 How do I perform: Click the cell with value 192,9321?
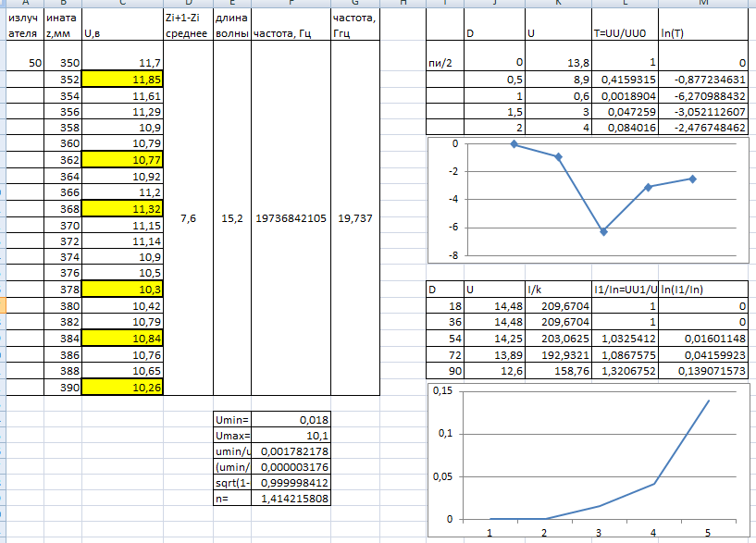pyautogui.click(x=558, y=355)
